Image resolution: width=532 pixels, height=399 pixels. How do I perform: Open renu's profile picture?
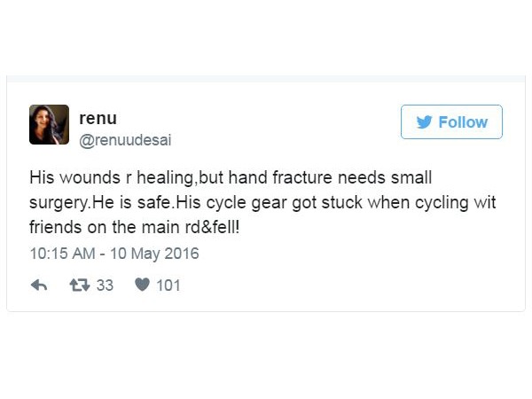[x=49, y=124]
